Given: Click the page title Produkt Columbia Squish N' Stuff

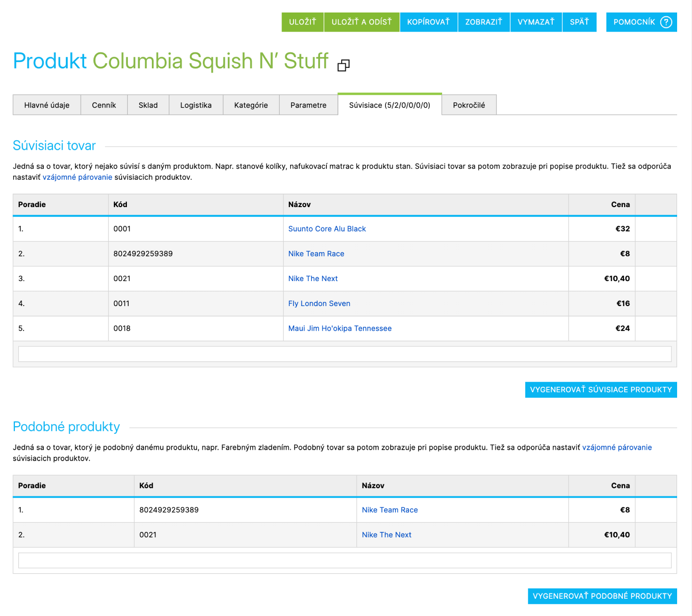Looking at the screenshot, I should pyautogui.click(x=171, y=61).
